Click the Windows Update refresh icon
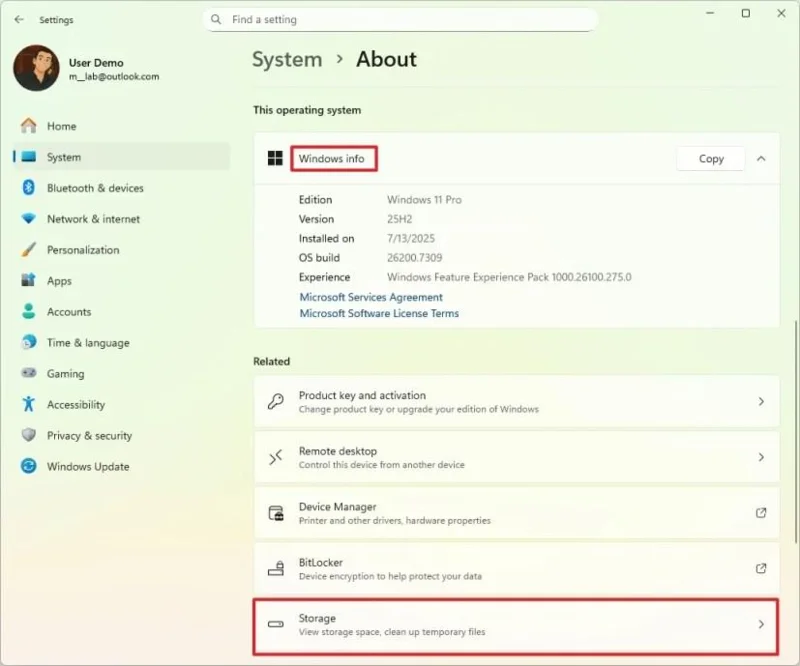The width and height of the screenshot is (800, 666). (x=29, y=466)
